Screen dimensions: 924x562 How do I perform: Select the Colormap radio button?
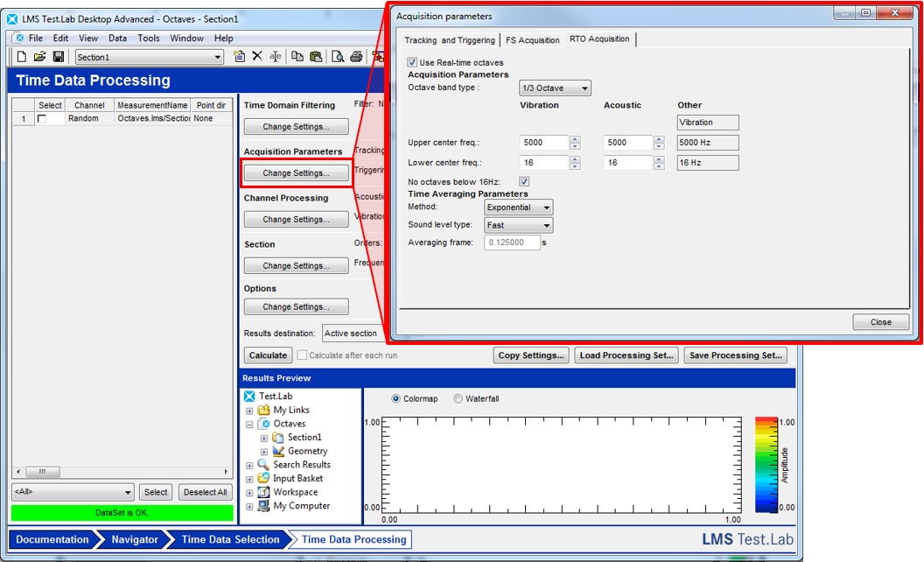[x=396, y=398]
